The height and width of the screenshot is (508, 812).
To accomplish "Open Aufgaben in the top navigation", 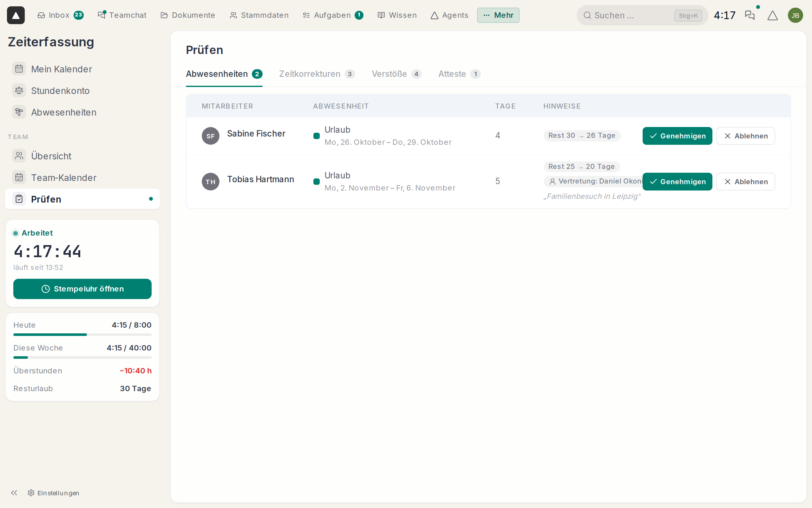I will (x=333, y=15).
